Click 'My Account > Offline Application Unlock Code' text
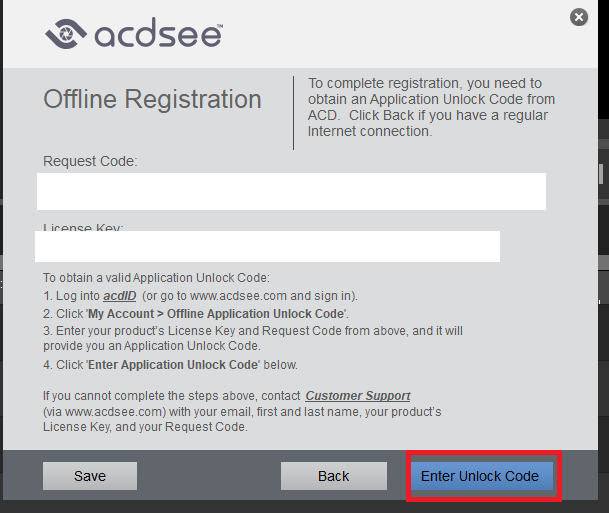Viewport: 609px width, 513px height. tap(217, 313)
